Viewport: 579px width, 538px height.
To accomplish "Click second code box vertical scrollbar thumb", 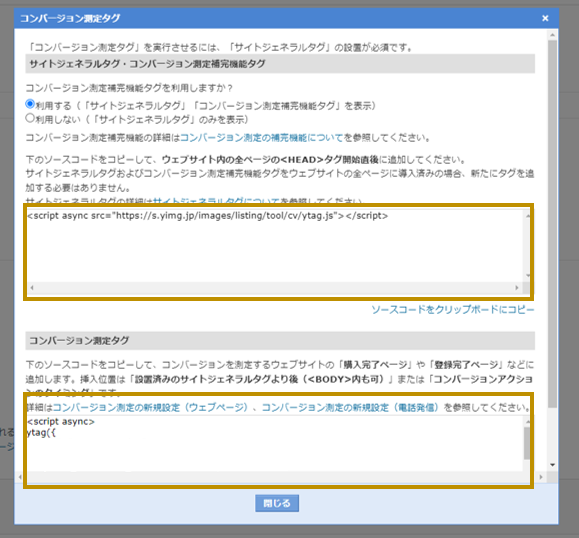I will pyautogui.click(x=527, y=443).
